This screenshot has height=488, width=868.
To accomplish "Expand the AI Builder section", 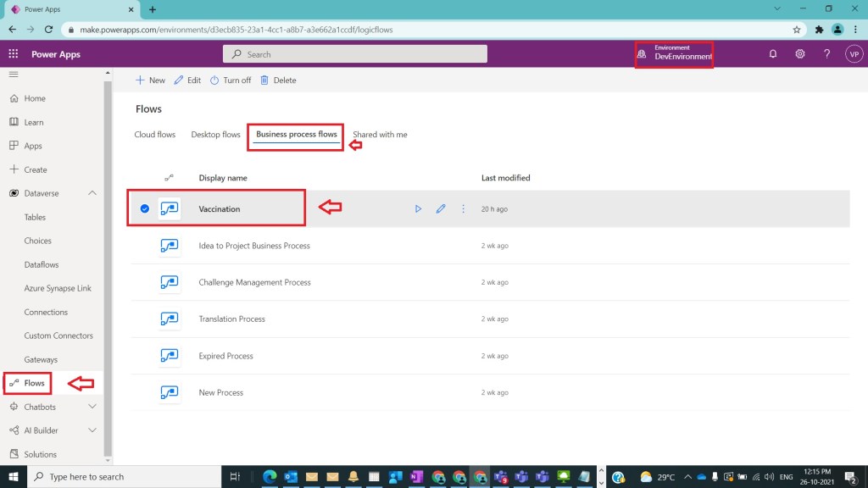I will 92,430.
